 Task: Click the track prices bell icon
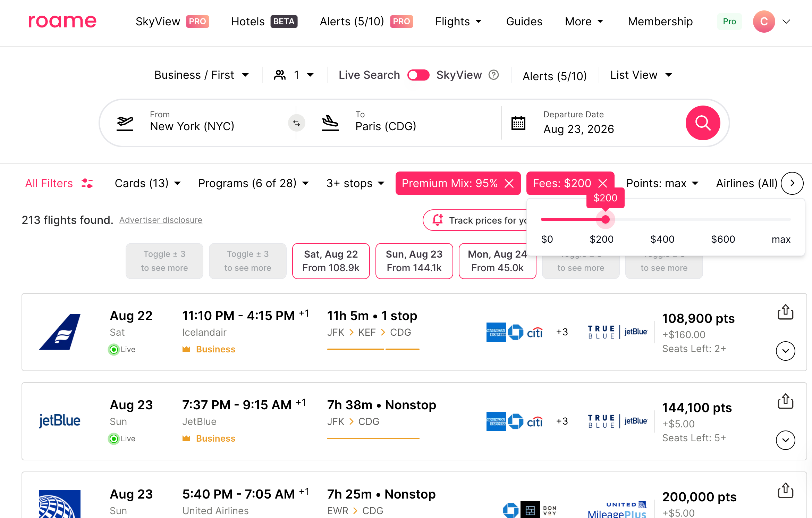(x=438, y=220)
